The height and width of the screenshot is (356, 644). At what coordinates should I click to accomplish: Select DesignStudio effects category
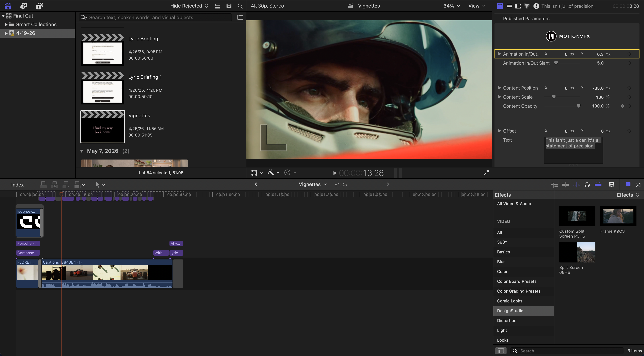click(x=523, y=311)
